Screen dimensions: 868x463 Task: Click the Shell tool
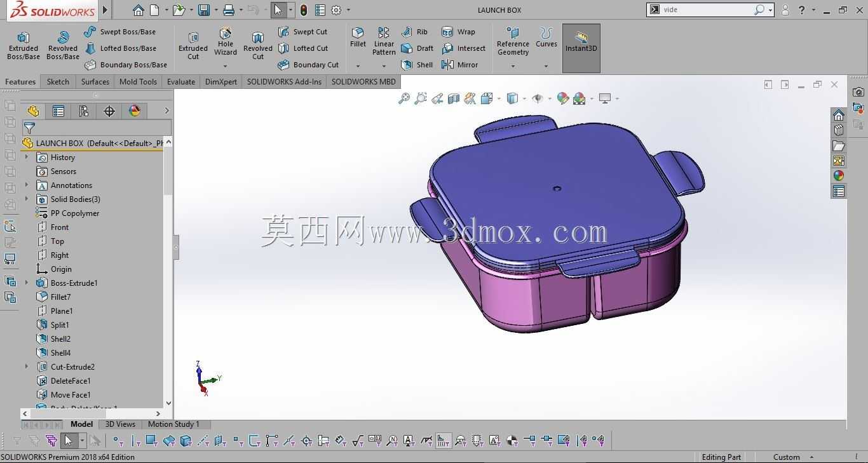point(417,65)
